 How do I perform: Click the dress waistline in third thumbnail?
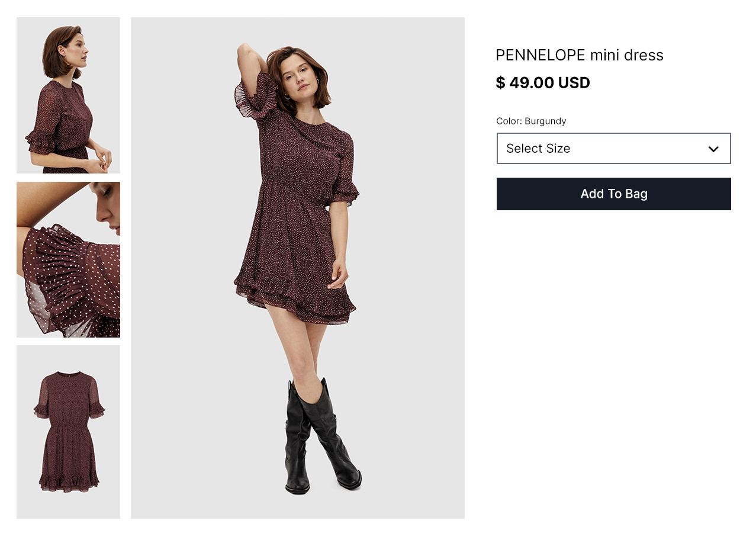point(68,422)
